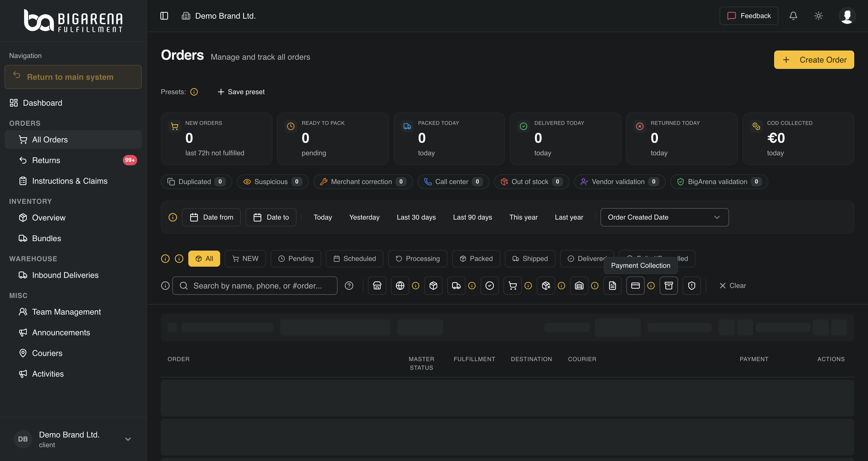Screen dimensions: 868x461
Task: Open Demo Brand Ltd. in header
Action: coord(219,16)
